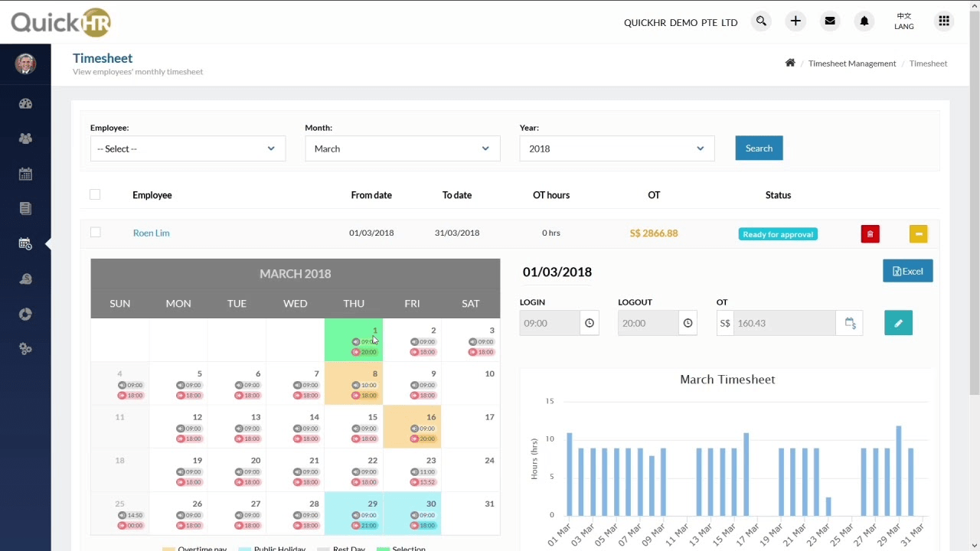Select March 16 overtime day
The height and width of the screenshot is (551, 980).
pos(412,427)
